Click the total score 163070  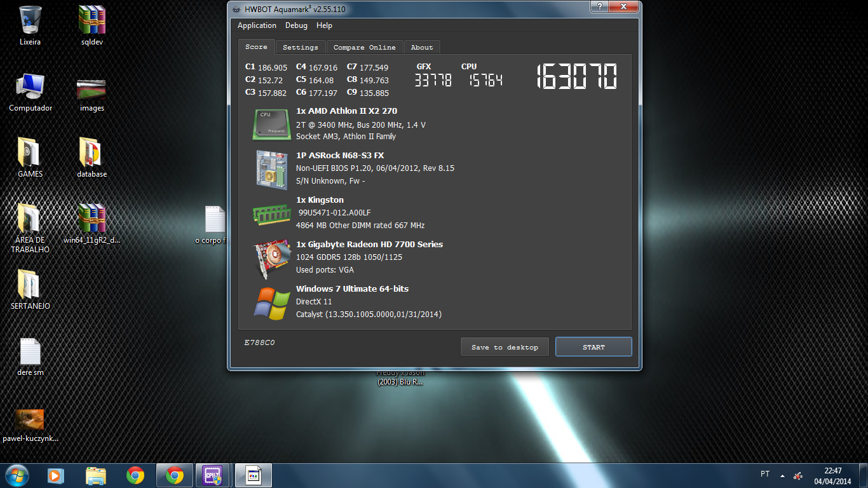point(577,77)
